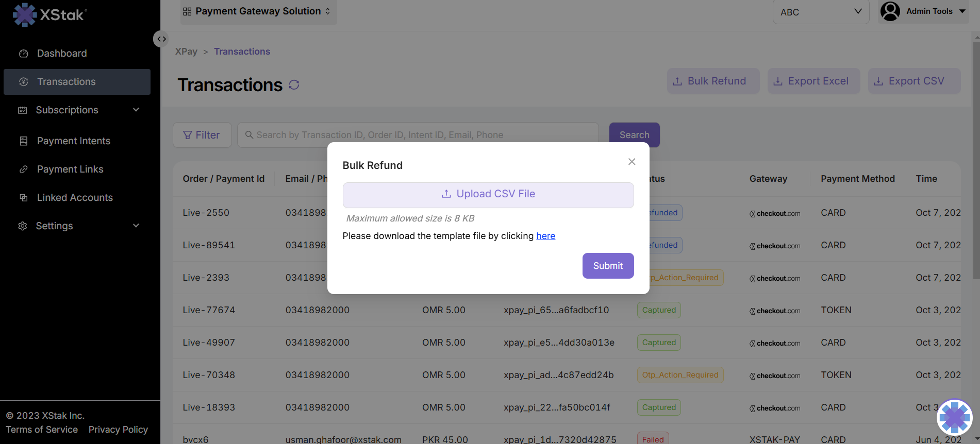Open the Privacy Policy link
This screenshot has width=980, height=444.
118,430
